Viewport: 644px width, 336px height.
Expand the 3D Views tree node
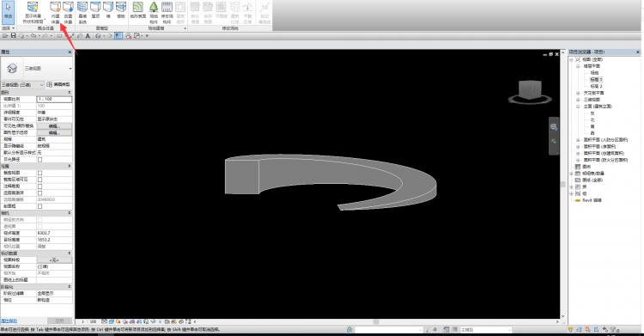coord(578,100)
